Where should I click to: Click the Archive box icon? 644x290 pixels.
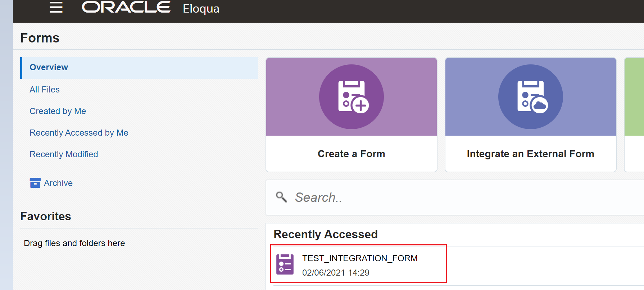(35, 183)
